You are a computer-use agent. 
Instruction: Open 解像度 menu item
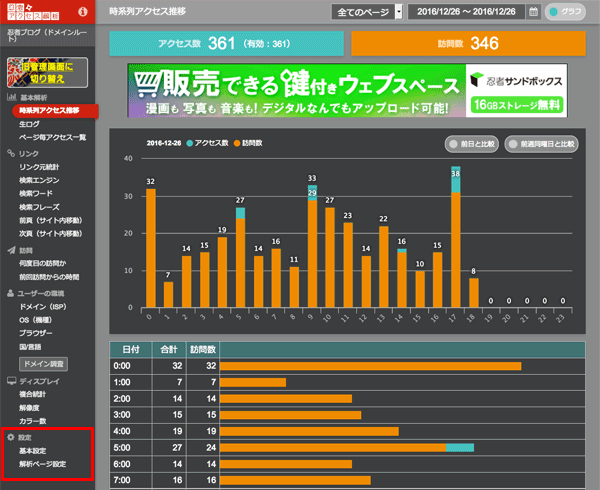[29, 408]
